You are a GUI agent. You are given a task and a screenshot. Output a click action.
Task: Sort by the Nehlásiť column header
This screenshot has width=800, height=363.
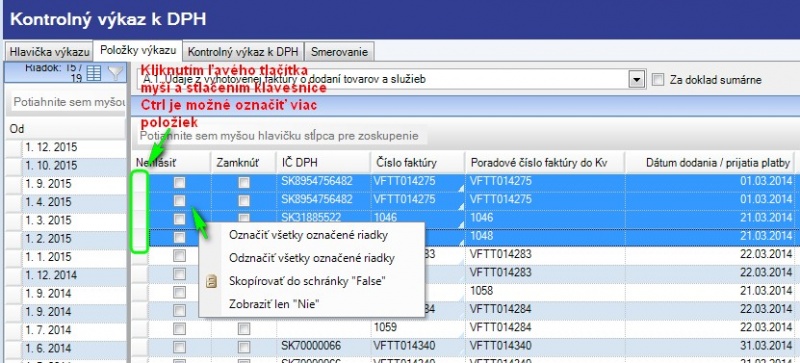(171, 162)
